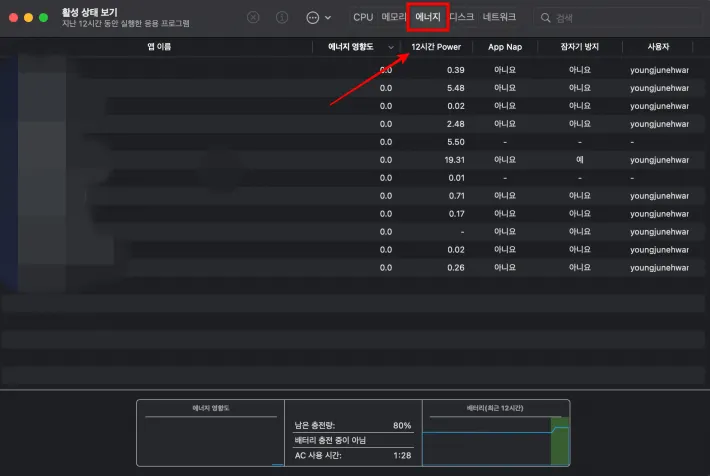Sort by the 잠자기 방지 column header
Image resolution: width=710 pixels, height=476 pixels.
[x=580, y=47]
